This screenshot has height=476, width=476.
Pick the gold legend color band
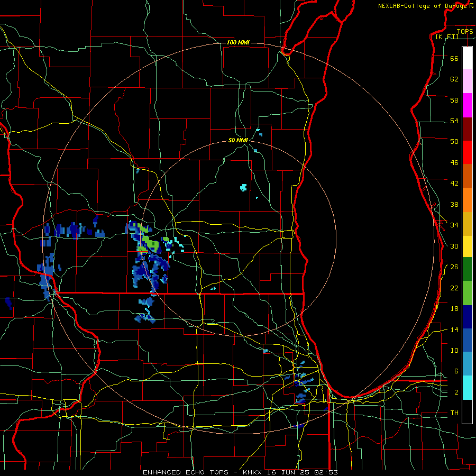pos(467,224)
